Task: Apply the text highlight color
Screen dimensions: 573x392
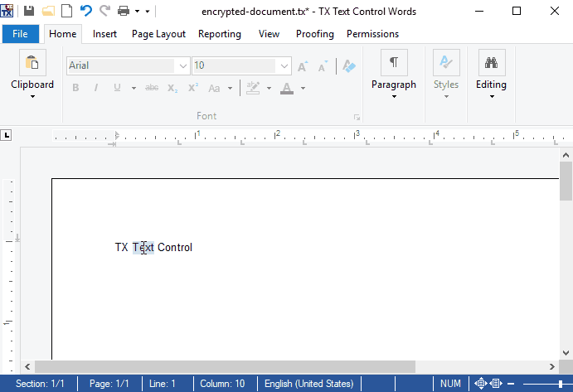Action: click(x=253, y=88)
